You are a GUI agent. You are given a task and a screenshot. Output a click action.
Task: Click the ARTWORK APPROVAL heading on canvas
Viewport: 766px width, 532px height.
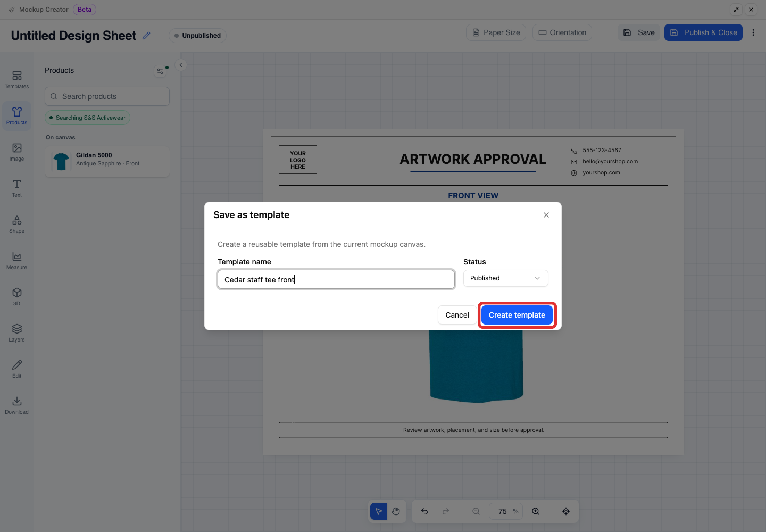click(473, 159)
